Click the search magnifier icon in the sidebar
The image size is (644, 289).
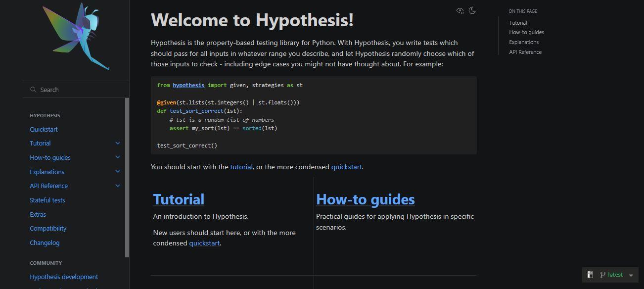[x=33, y=90]
